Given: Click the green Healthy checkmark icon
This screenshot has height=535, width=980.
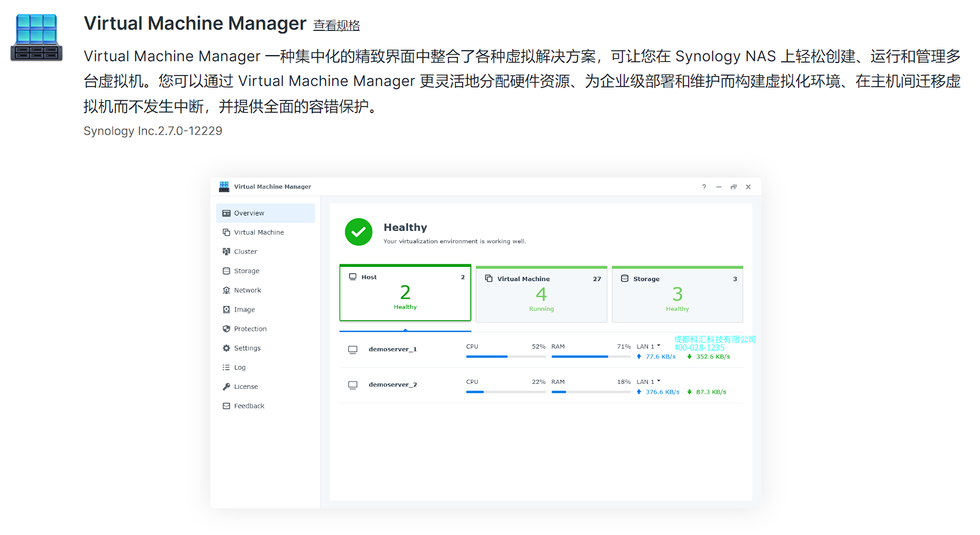Looking at the screenshot, I should tap(359, 232).
